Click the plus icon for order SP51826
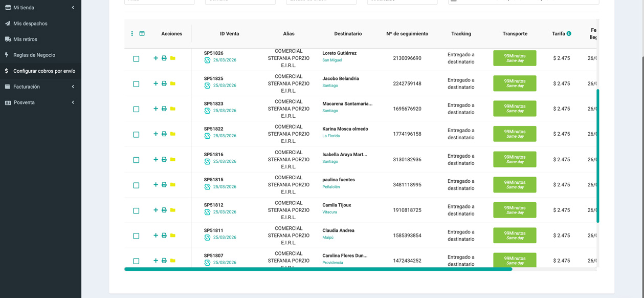This screenshot has height=298, width=644. pyautogui.click(x=156, y=58)
